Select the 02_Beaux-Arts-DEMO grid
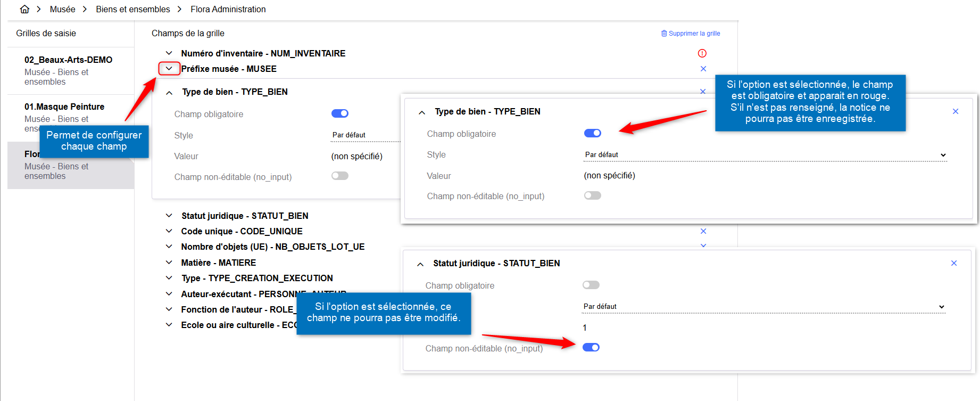980x401 pixels. tap(68, 60)
